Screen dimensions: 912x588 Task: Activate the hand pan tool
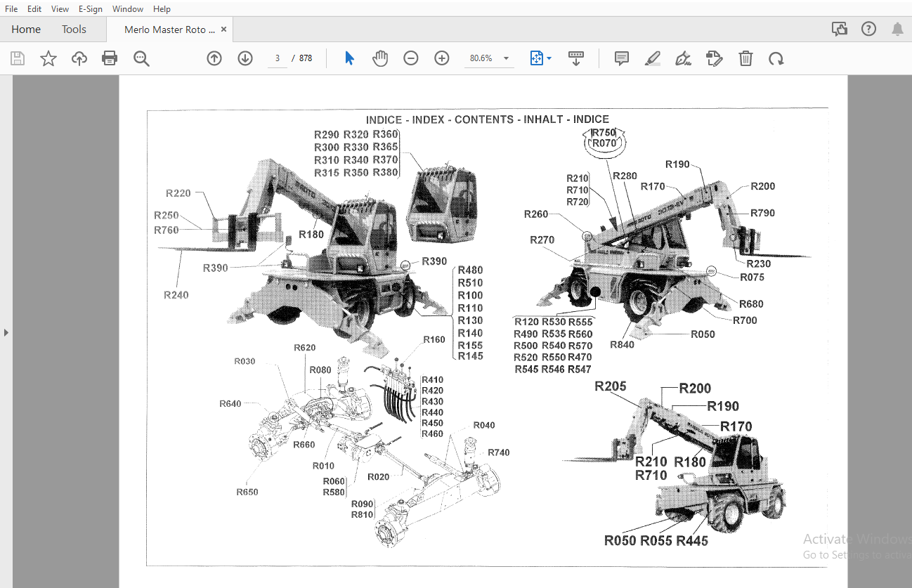click(x=380, y=58)
